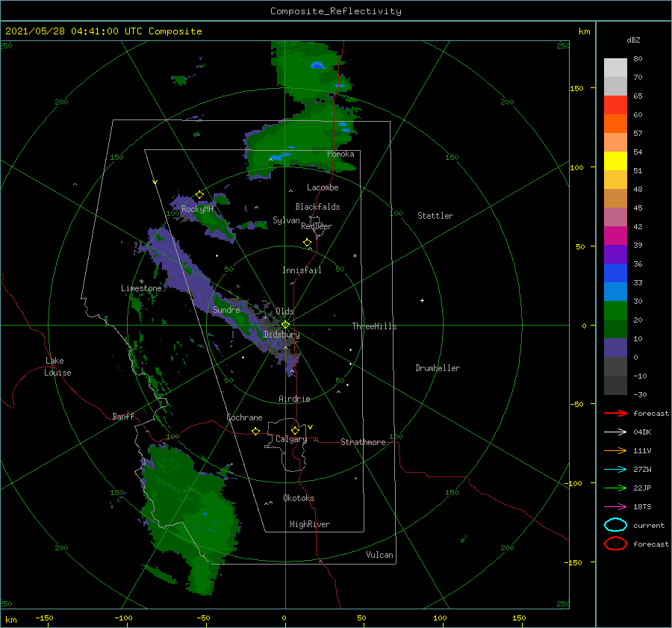Click the white plus marker south of Stettler
This screenshot has width=672, height=628.
(x=422, y=300)
